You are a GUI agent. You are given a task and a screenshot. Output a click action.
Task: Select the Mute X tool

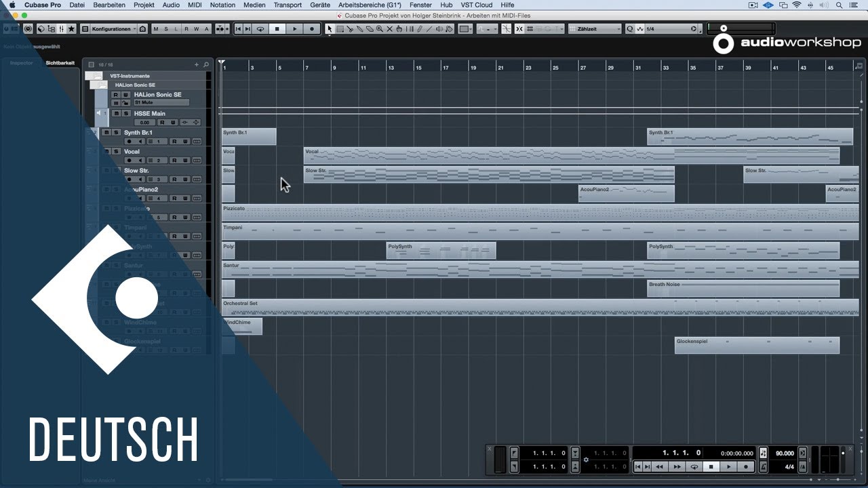click(x=389, y=29)
